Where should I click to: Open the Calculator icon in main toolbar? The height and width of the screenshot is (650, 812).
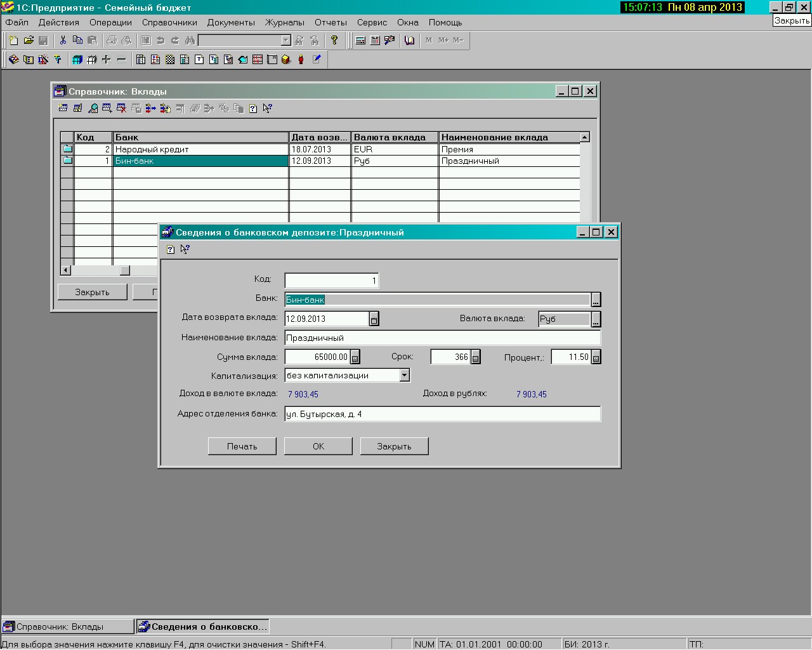click(360, 41)
